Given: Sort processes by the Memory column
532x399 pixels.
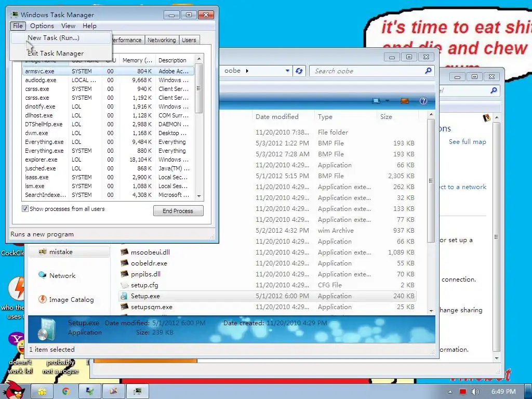Looking at the screenshot, I should click(137, 60).
